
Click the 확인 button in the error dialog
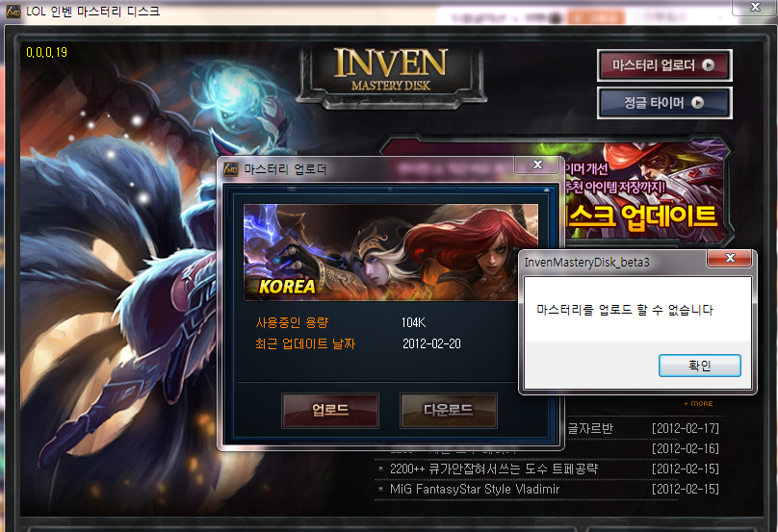click(699, 366)
